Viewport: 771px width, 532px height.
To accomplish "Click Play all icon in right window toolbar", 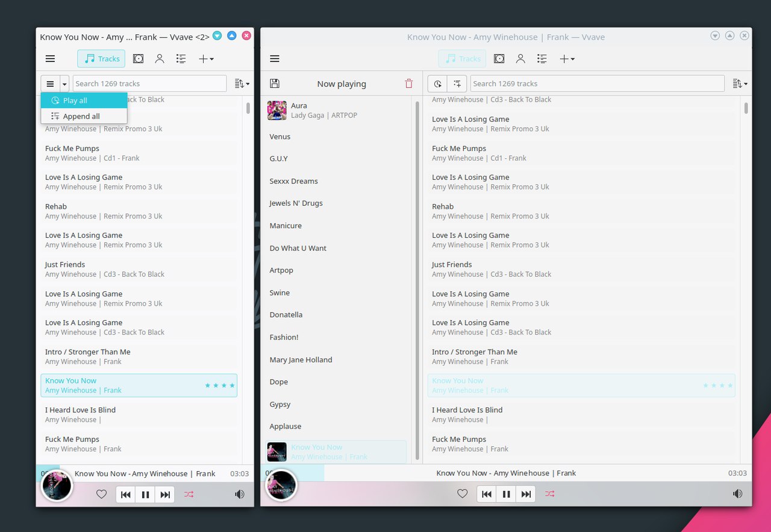I will [438, 84].
